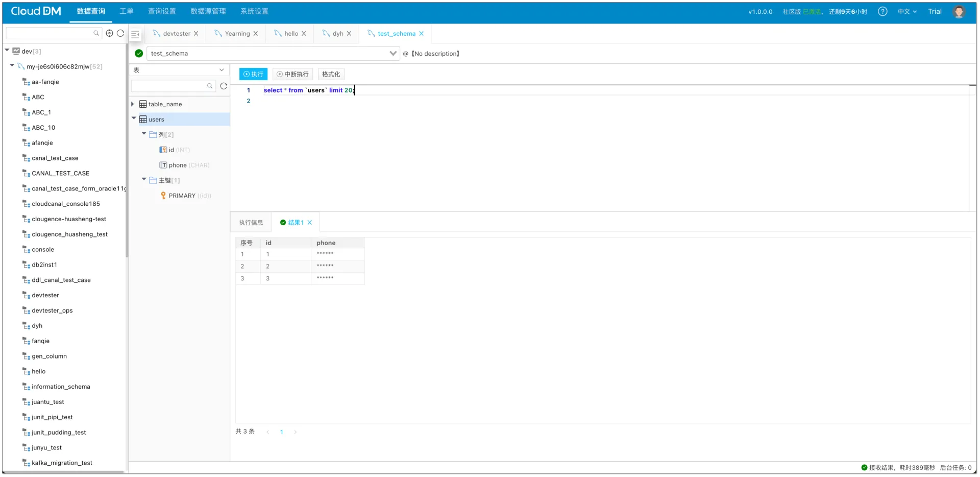Click the 格式化 format button
Image resolution: width=980 pixels, height=477 pixels.
pyautogui.click(x=331, y=74)
